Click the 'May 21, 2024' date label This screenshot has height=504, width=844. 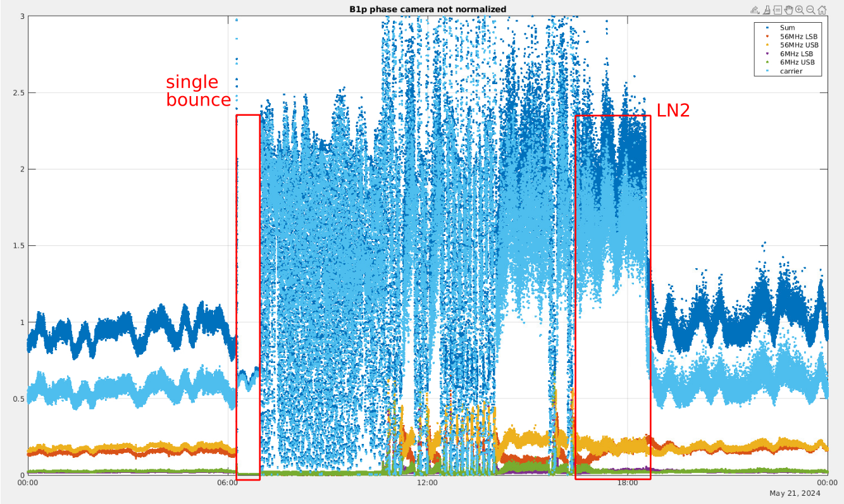click(x=795, y=493)
